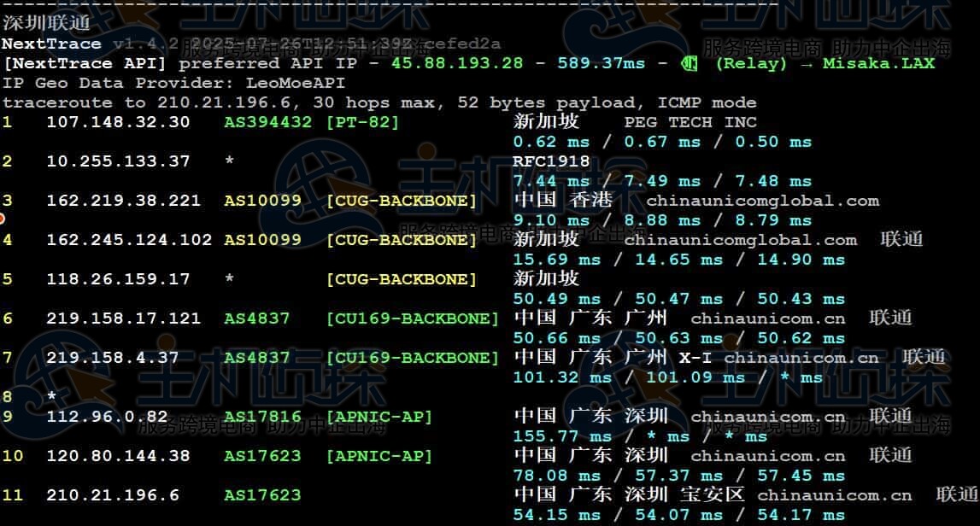Image resolution: width=980 pixels, height=526 pixels.
Task: Select AS17623 in hop 11 row
Action: pyautogui.click(x=262, y=495)
